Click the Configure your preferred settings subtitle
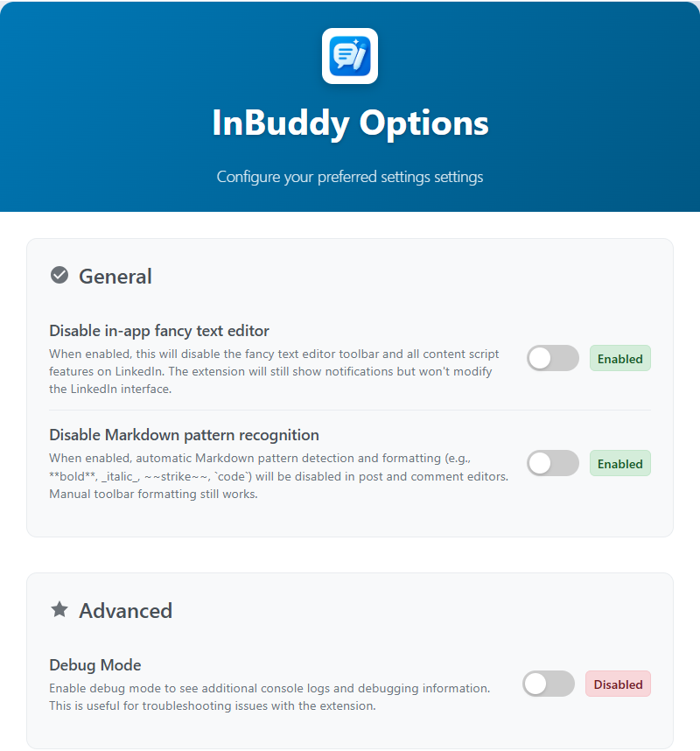This screenshot has height=751, width=700. pyautogui.click(x=350, y=177)
